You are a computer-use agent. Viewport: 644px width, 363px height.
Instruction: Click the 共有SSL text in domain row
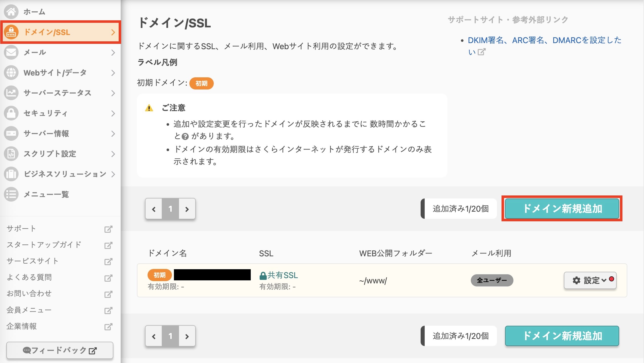283,275
